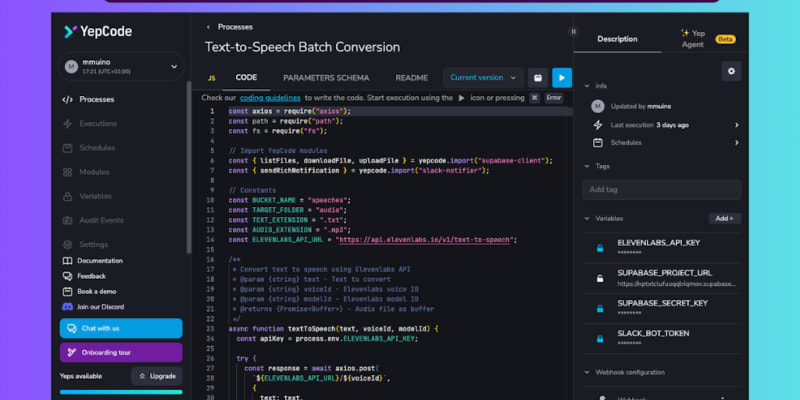Image resolution: width=800 pixels, height=400 pixels.
Task: Open the Current version dropdown
Action: click(484, 77)
